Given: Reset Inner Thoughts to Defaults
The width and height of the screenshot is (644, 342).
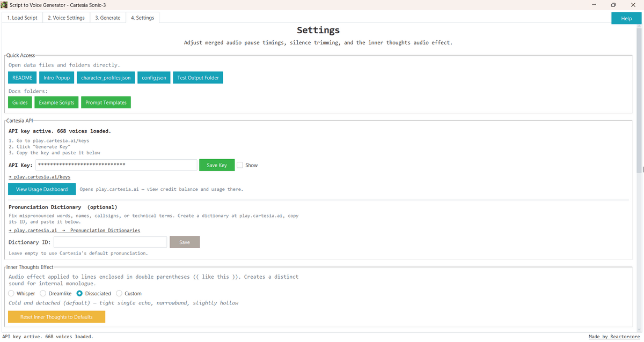Looking at the screenshot, I should point(56,317).
